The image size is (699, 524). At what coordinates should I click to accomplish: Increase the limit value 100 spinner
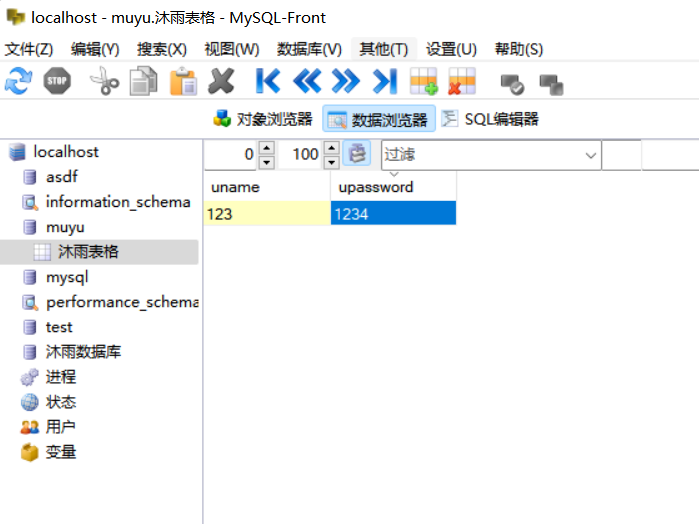[331, 148]
